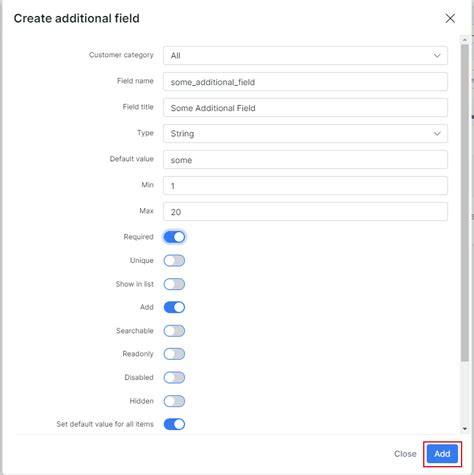Viewport: 474px width, 475px height.
Task: Open the Customer category dropdown
Action: point(305,55)
